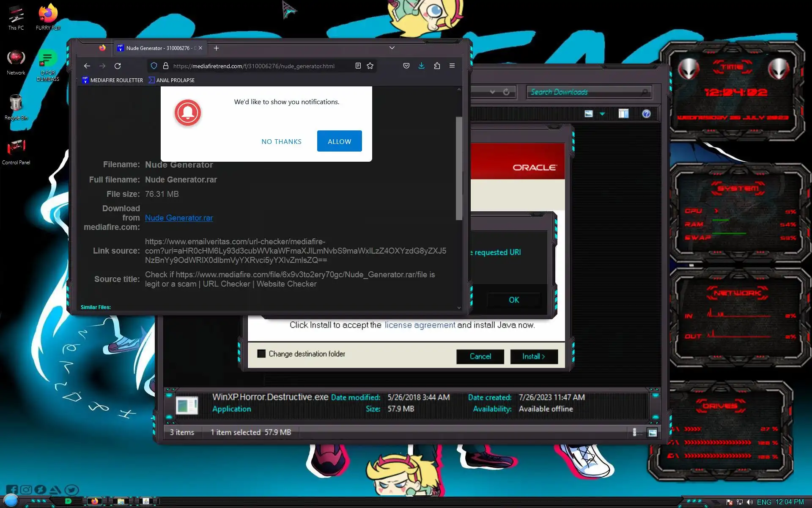Check the Change destination folder box
Image resolution: width=812 pixels, height=508 pixels.
coord(261,353)
